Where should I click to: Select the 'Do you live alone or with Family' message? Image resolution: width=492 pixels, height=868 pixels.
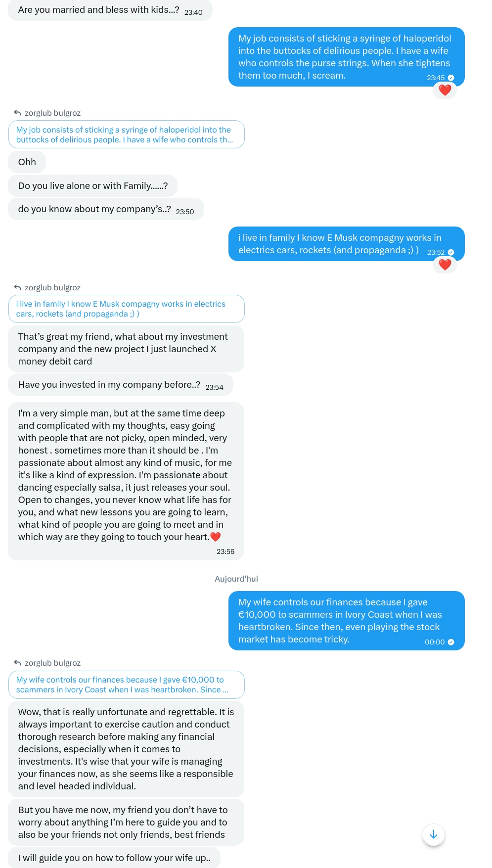[92, 185]
